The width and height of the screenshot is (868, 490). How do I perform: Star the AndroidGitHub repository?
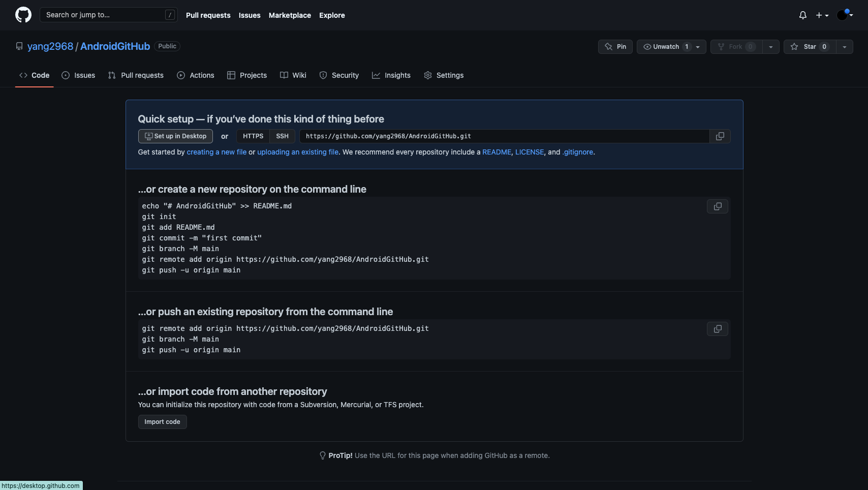pyautogui.click(x=810, y=47)
